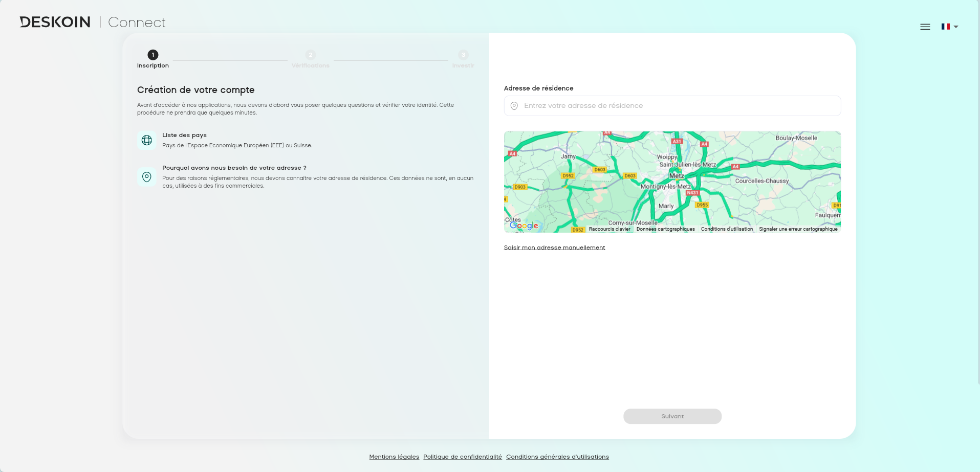This screenshot has width=980, height=472.
Task: Click the DESKOIN logo
Action: 54,21
